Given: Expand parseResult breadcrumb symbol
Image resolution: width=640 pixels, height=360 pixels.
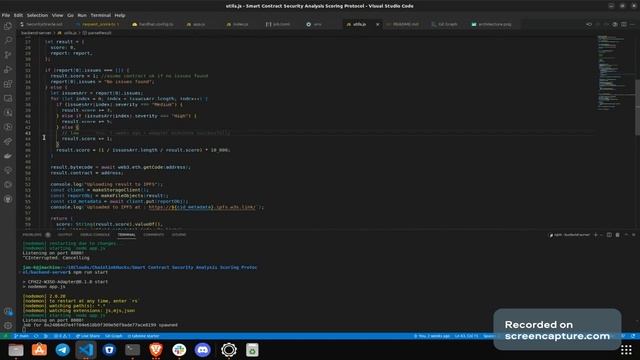Looking at the screenshot, I should point(97,33).
